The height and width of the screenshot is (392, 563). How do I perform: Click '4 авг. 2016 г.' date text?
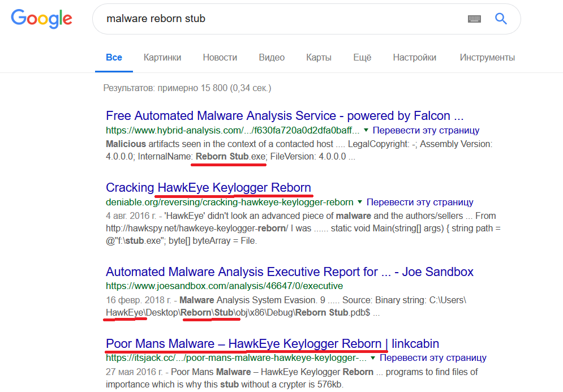(x=131, y=216)
